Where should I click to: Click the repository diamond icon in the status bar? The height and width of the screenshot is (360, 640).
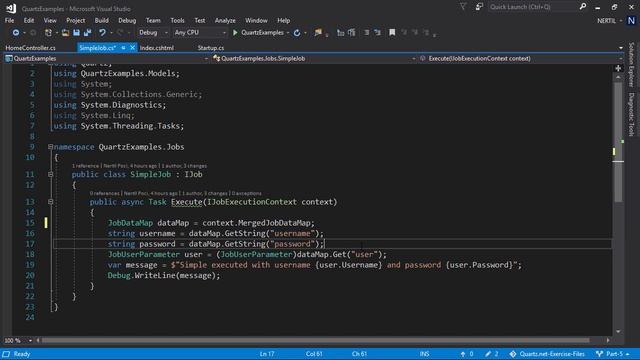click(x=513, y=354)
